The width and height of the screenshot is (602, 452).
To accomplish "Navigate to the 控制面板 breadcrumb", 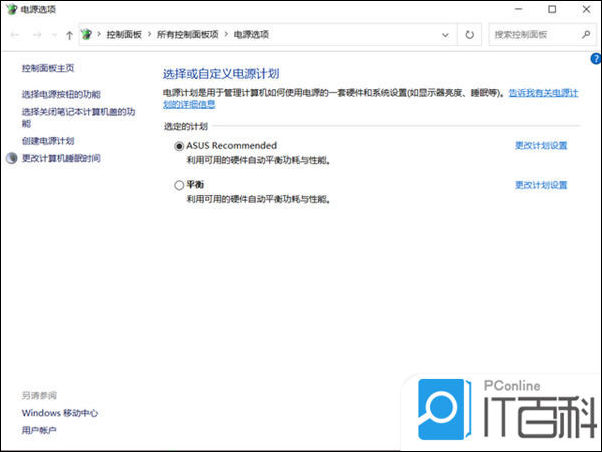I will click(124, 35).
